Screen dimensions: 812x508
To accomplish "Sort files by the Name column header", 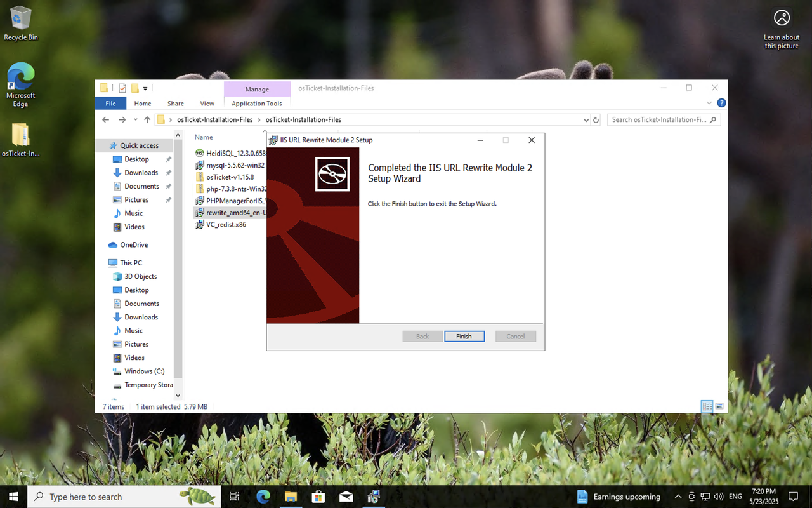I will pyautogui.click(x=204, y=137).
